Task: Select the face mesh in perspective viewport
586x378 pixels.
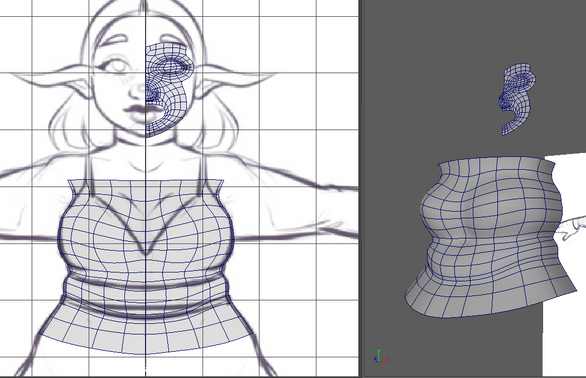Action: pyautogui.click(x=518, y=98)
